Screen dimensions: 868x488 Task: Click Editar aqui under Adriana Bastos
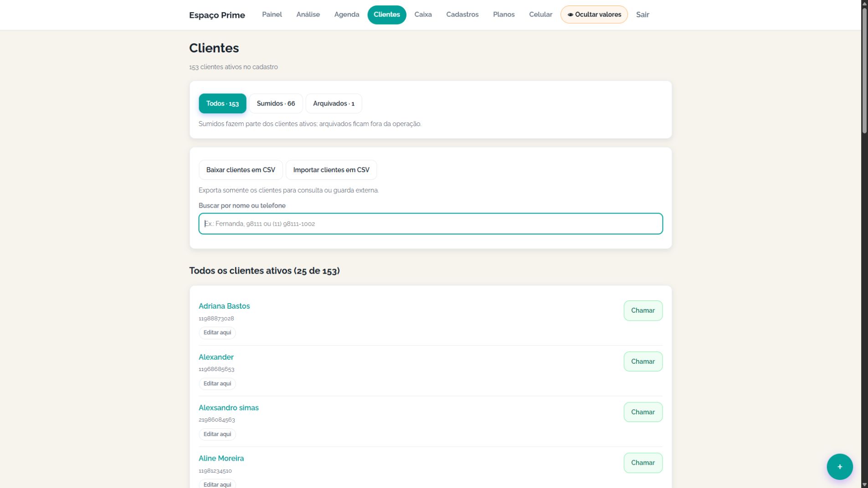[x=217, y=332]
